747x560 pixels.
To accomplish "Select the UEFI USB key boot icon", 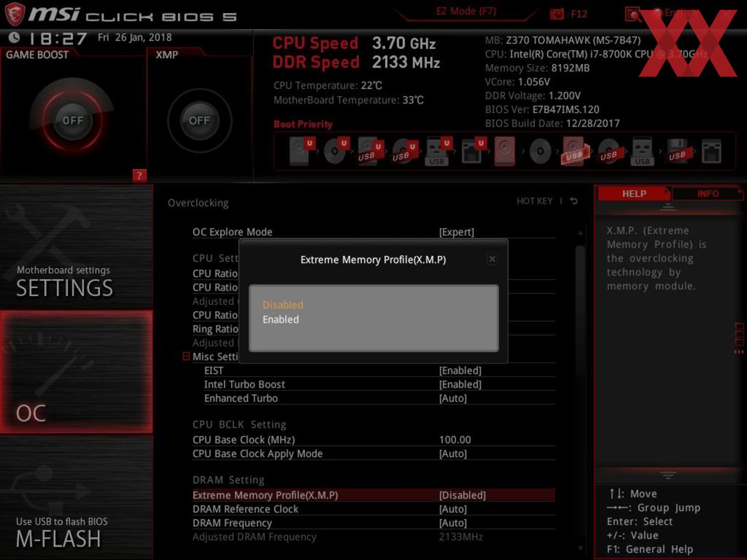I will tap(438, 152).
